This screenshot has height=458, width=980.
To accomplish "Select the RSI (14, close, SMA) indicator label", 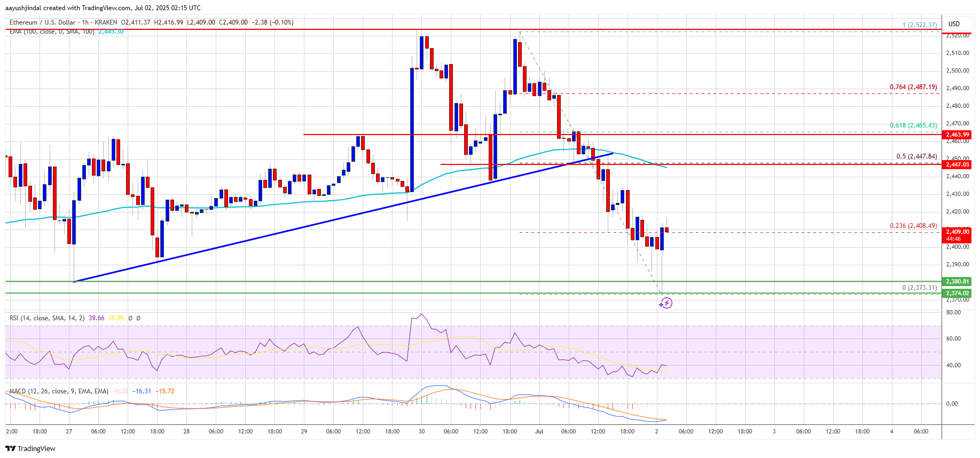I will point(47,318).
